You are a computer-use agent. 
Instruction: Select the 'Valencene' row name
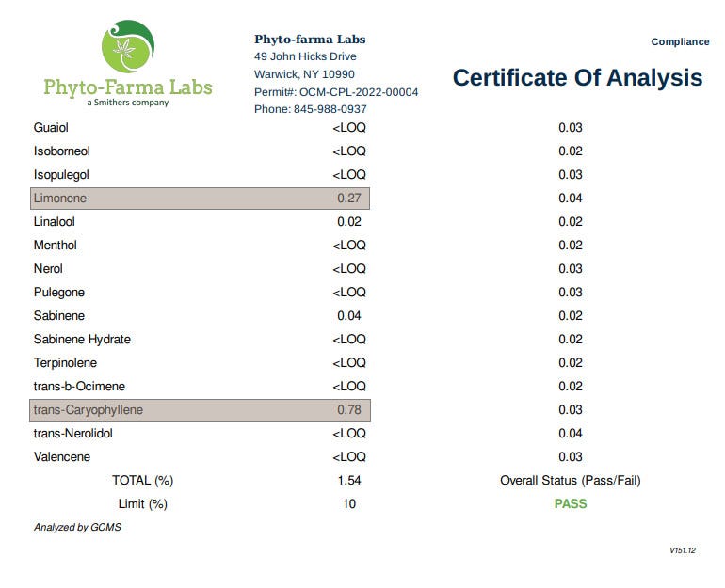click(62, 458)
